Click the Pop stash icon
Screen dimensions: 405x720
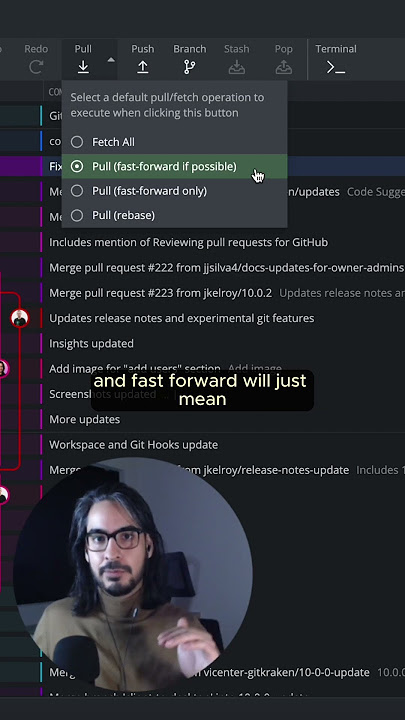click(x=284, y=67)
